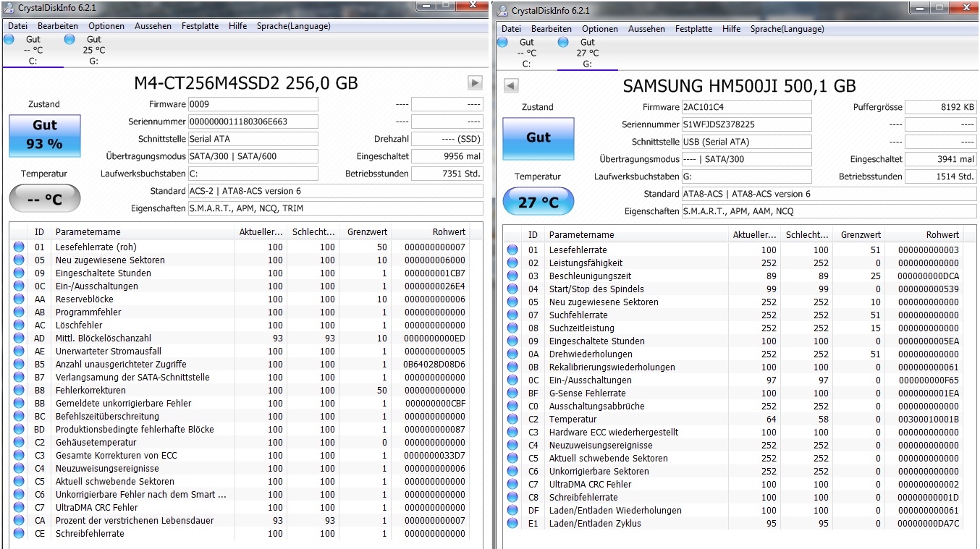Click raw value 0B64028D08D6
This screenshot has width=980, height=549.
(x=434, y=365)
